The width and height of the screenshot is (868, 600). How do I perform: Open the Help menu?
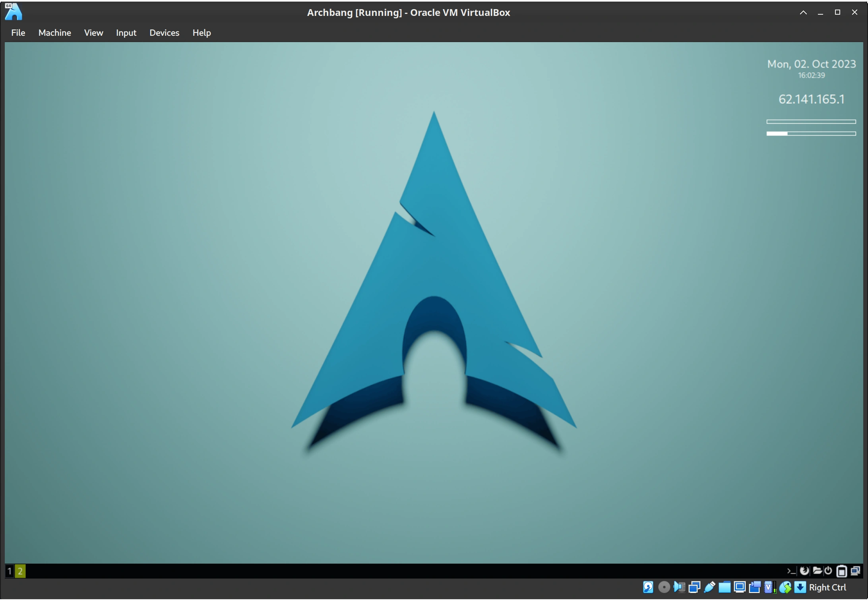pos(201,33)
